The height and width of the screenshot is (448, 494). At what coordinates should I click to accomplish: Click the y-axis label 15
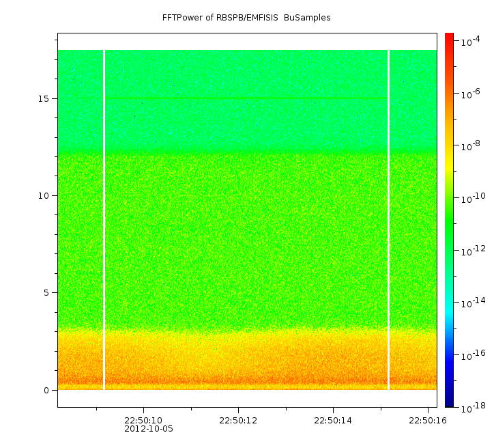pyautogui.click(x=44, y=99)
